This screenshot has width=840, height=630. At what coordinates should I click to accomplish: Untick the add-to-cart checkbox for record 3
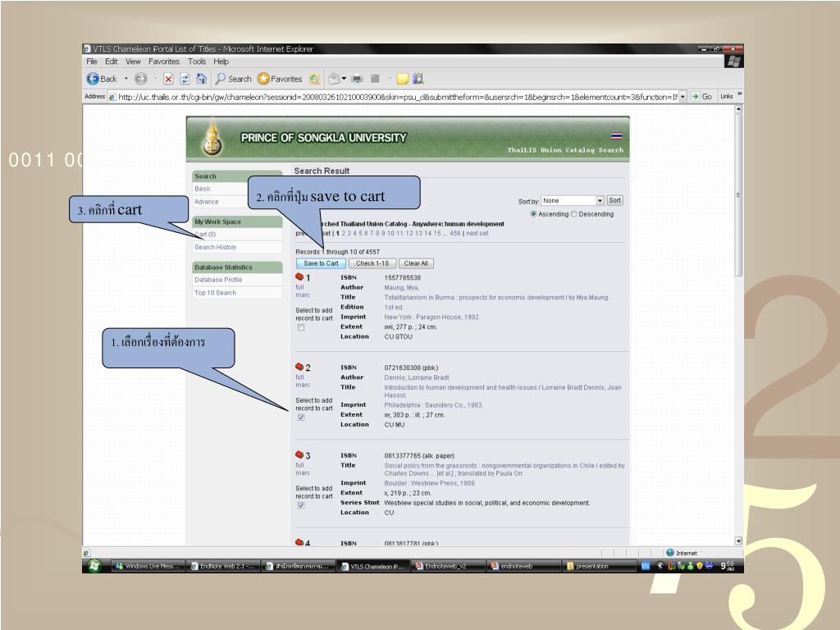tap(301, 505)
